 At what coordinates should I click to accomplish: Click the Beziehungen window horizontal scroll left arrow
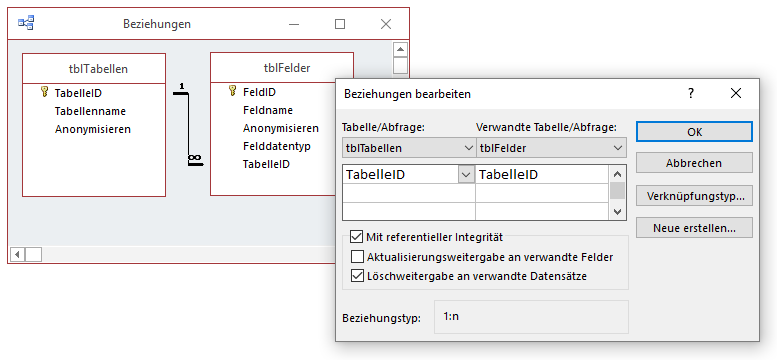pyautogui.click(x=17, y=255)
